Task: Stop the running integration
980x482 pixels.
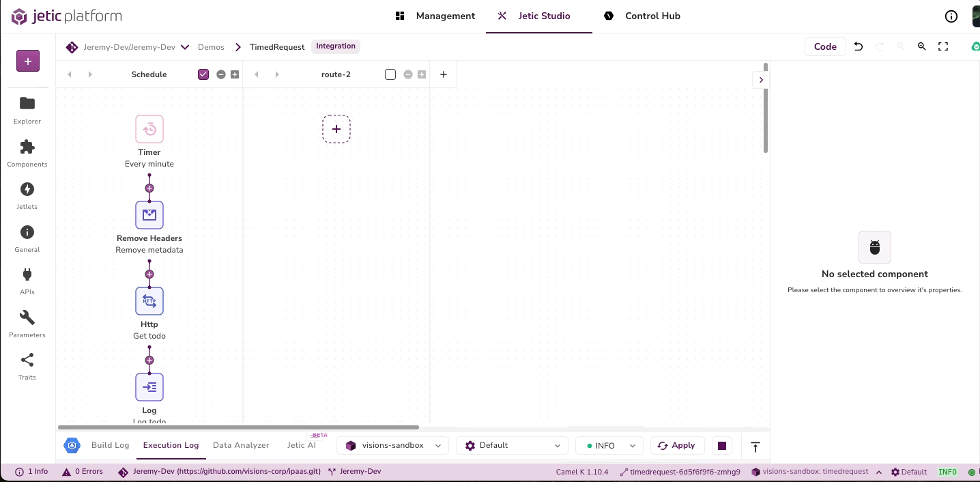Action: [x=722, y=446]
